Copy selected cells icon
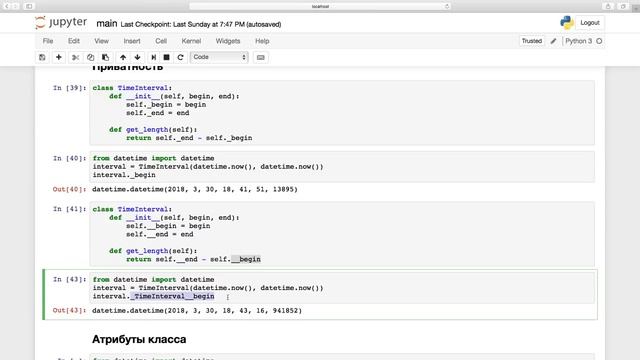 [91, 57]
